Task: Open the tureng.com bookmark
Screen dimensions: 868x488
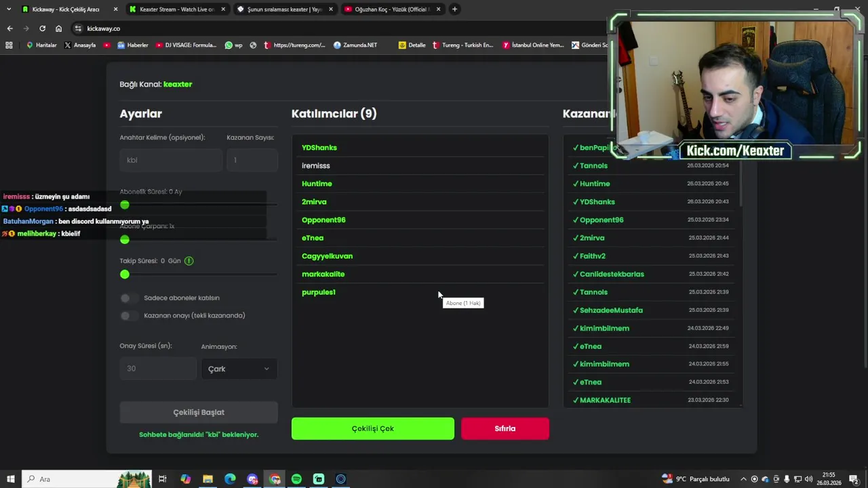Action: click(294, 45)
